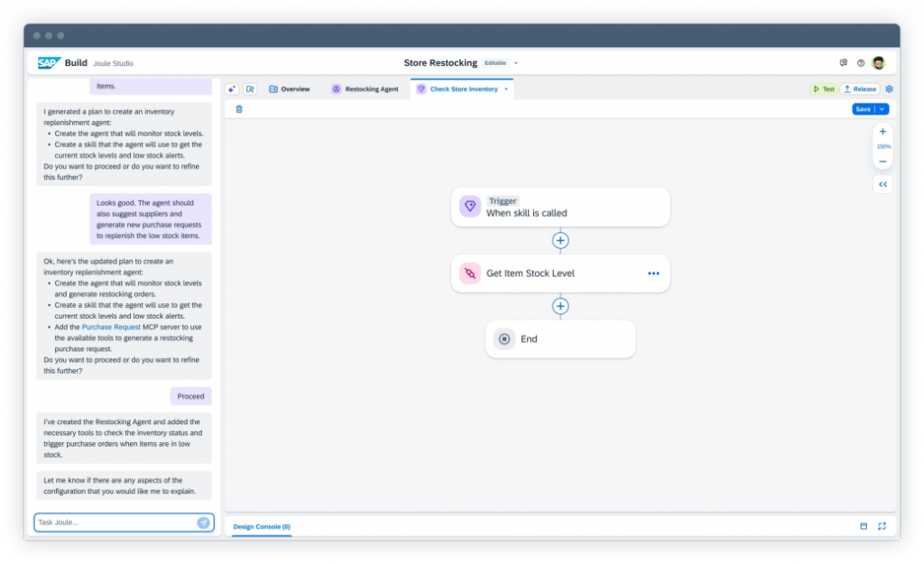Open the Save button's dropdown arrow
The width and height of the screenshot is (924, 564).
pyautogui.click(x=881, y=108)
